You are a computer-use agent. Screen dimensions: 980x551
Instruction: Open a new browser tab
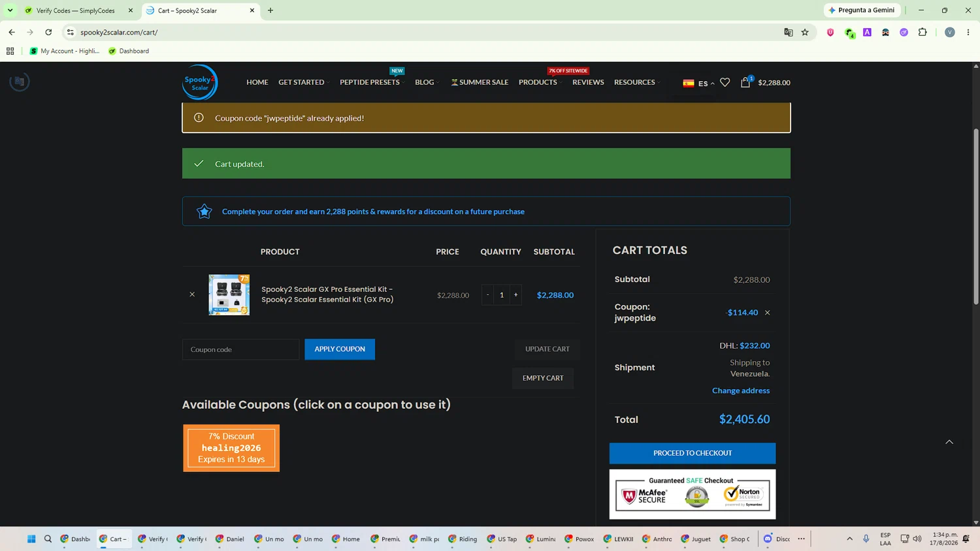(270, 10)
